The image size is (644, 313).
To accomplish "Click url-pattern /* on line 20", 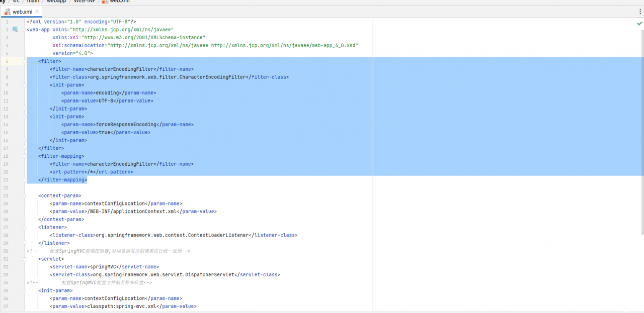I will click(92, 172).
